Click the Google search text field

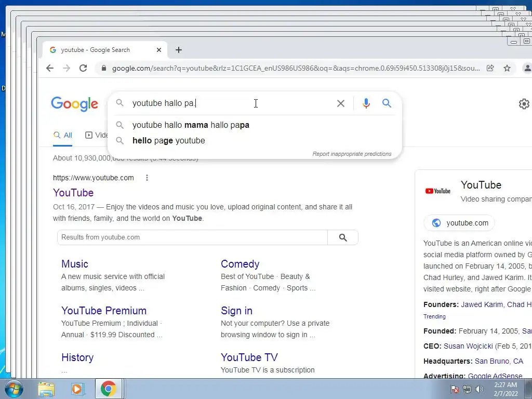coord(231,103)
